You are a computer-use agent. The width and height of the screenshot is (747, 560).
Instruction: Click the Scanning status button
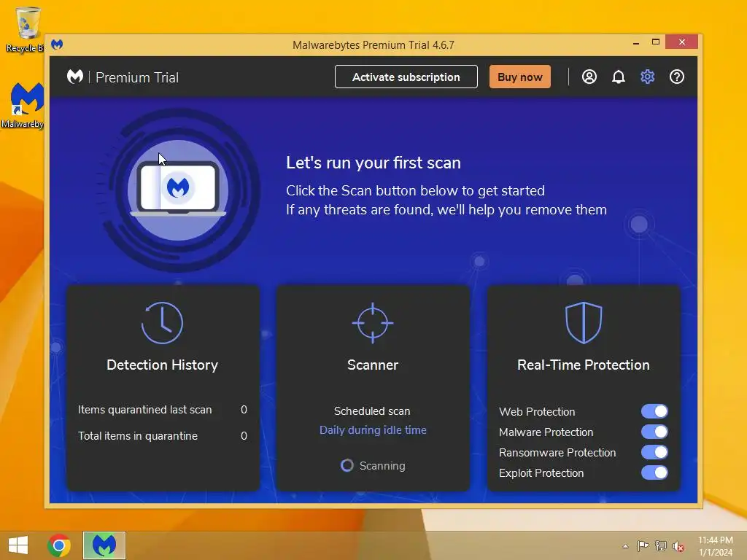(373, 465)
